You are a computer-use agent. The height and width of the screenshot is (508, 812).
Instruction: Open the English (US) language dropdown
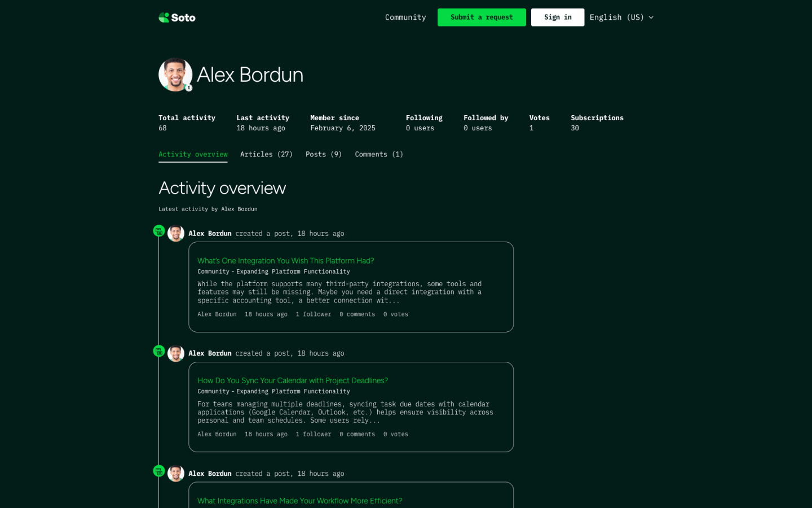coord(621,17)
